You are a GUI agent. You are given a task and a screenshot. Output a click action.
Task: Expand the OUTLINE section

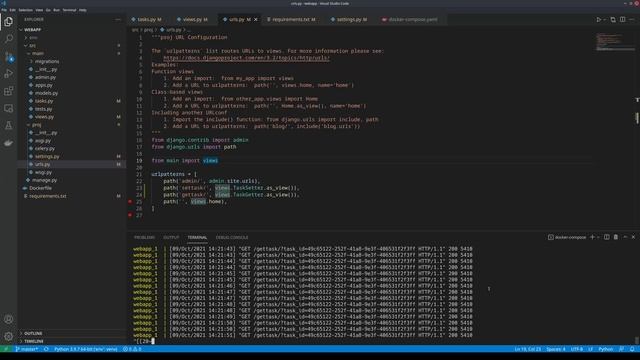click(33, 333)
